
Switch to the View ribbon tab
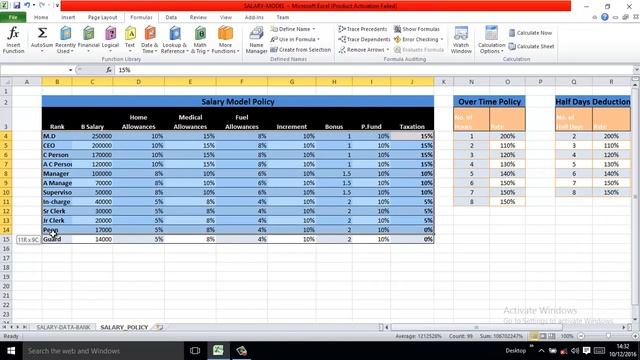tap(226, 17)
